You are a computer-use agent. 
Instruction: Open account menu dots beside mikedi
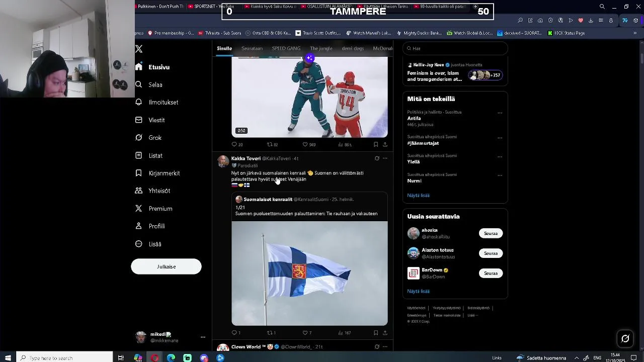coord(203,337)
